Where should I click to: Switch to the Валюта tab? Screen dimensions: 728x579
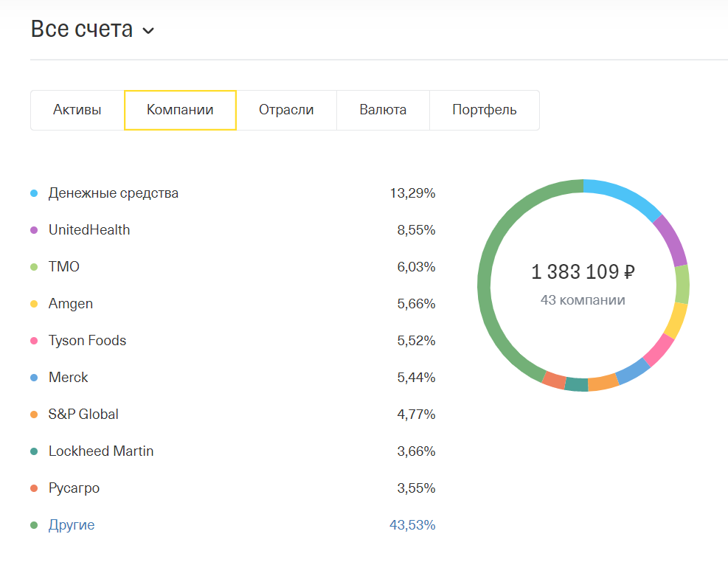pyautogui.click(x=383, y=110)
